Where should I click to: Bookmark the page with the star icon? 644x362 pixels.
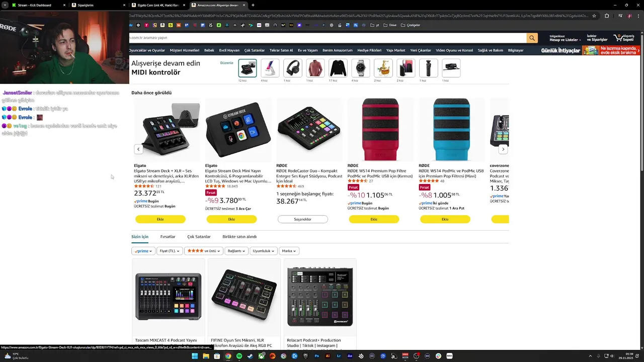point(594,16)
